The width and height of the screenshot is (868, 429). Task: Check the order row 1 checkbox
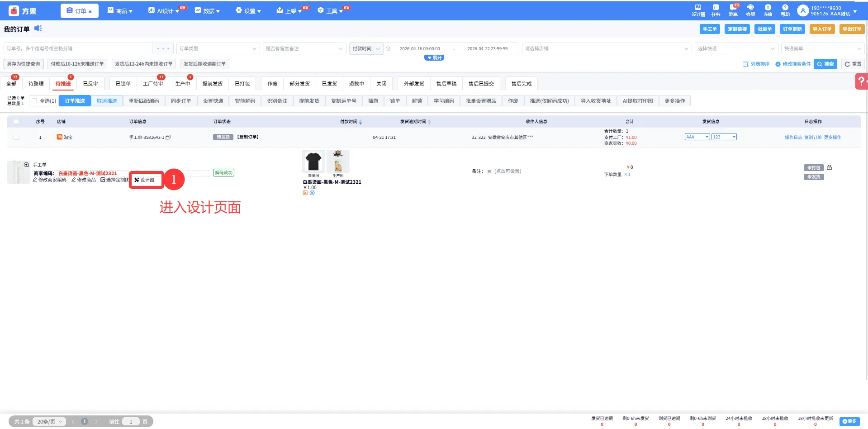click(x=17, y=137)
